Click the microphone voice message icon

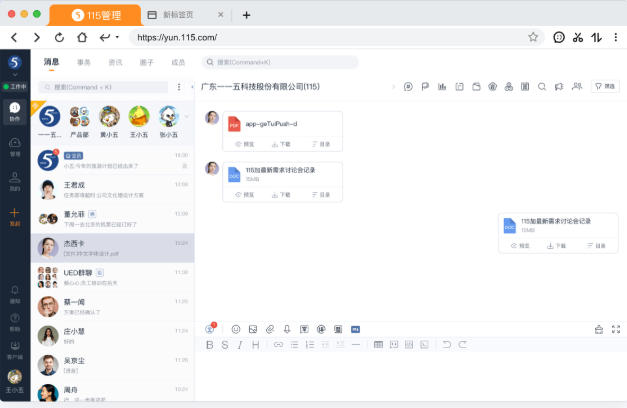click(x=287, y=328)
